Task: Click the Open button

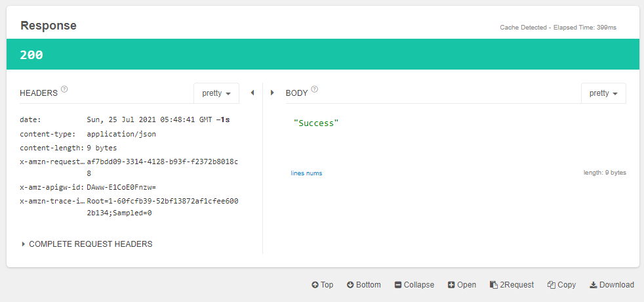Action: [x=462, y=285]
